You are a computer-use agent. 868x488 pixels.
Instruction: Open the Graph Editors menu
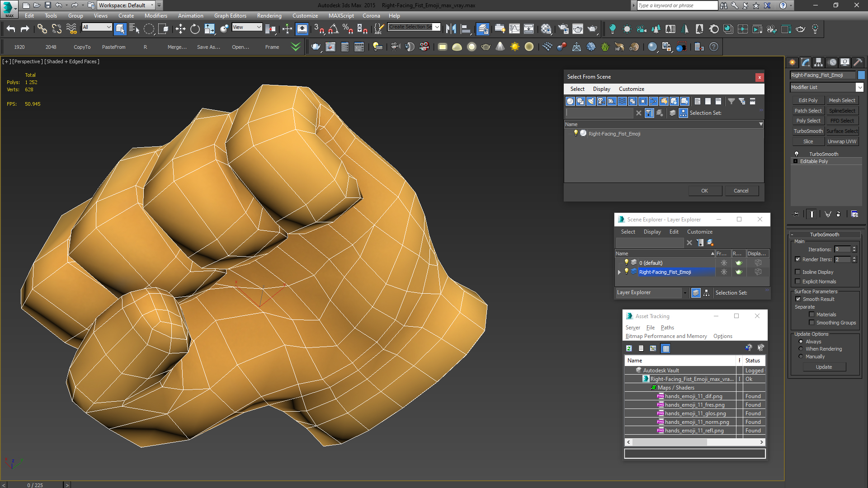tap(230, 16)
